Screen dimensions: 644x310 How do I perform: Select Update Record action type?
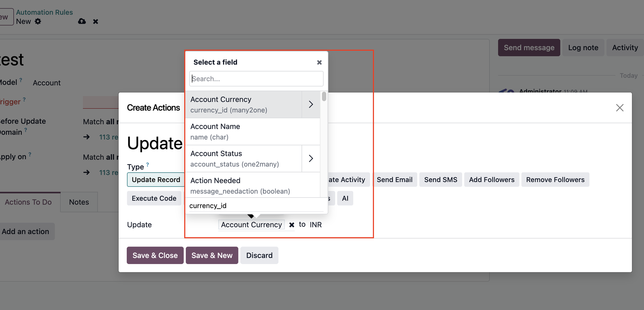156,180
